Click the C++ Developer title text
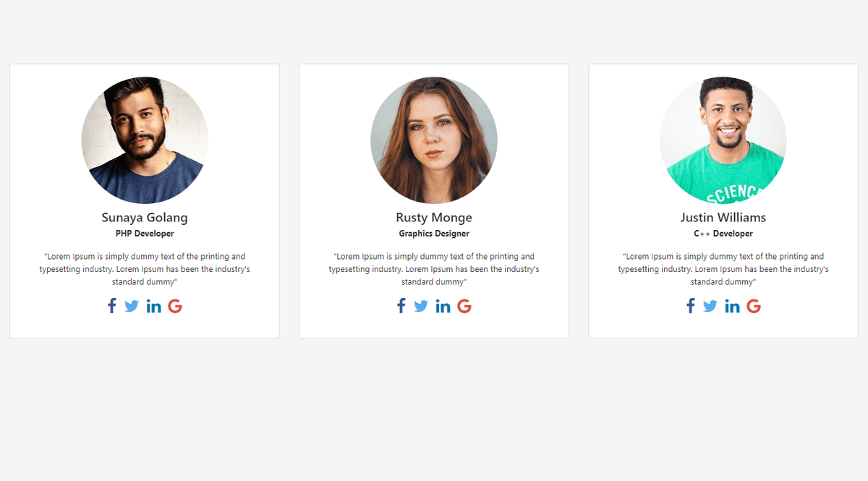This screenshot has height=481, width=868. (723, 233)
